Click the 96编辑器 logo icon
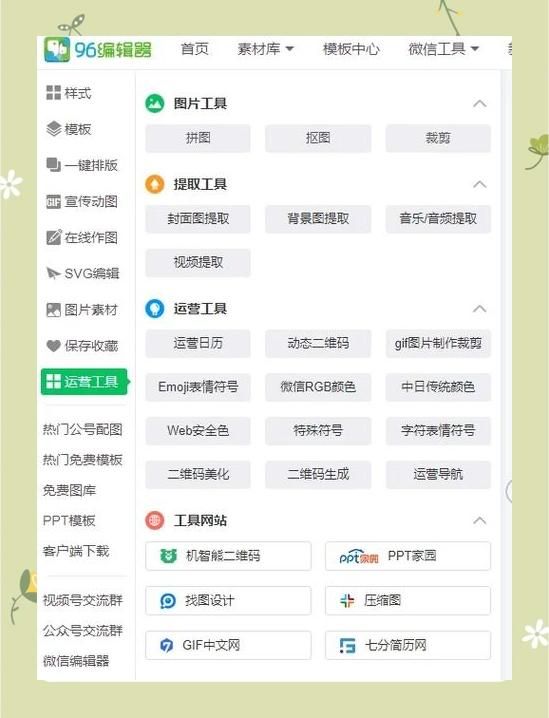This screenshot has width=549, height=718. pos(57,49)
